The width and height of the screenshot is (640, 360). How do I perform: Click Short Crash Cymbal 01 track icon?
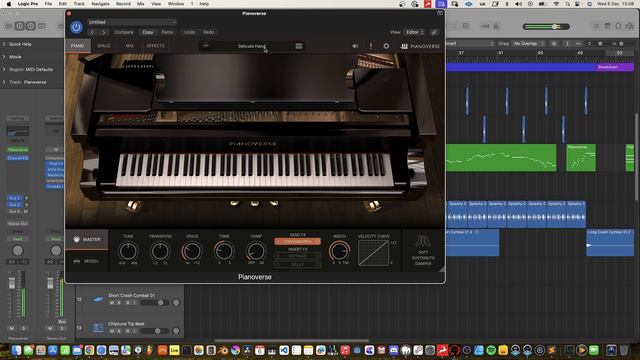click(x=98, y=299)
